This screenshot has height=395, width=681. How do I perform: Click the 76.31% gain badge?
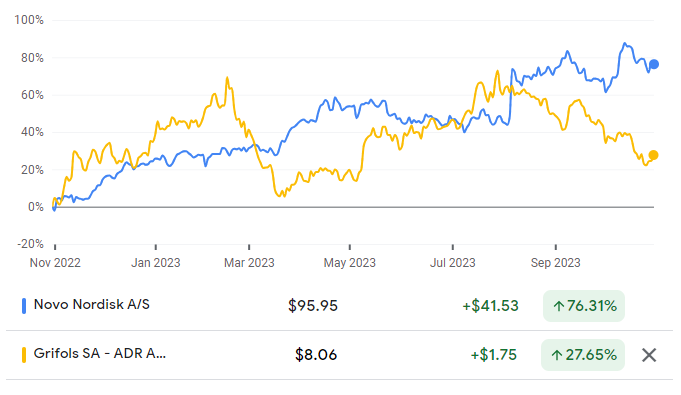click(584, 306)
